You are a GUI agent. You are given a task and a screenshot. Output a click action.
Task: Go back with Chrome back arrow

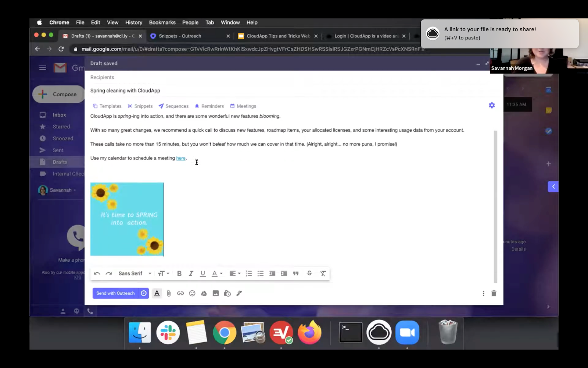(37, 49)
